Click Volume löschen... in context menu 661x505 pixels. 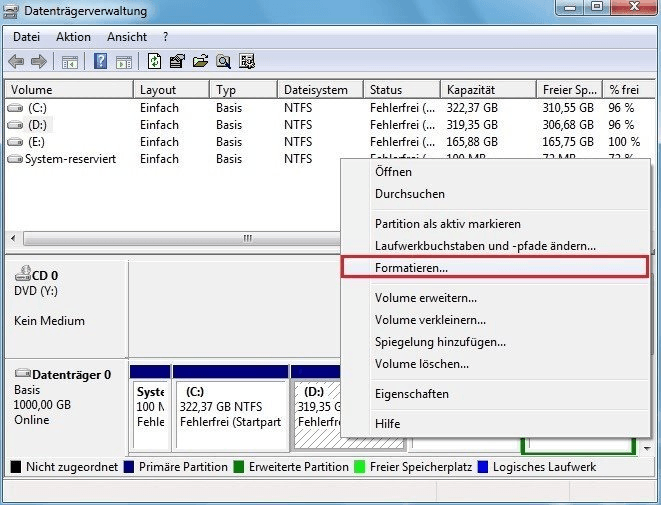point(421,364)
